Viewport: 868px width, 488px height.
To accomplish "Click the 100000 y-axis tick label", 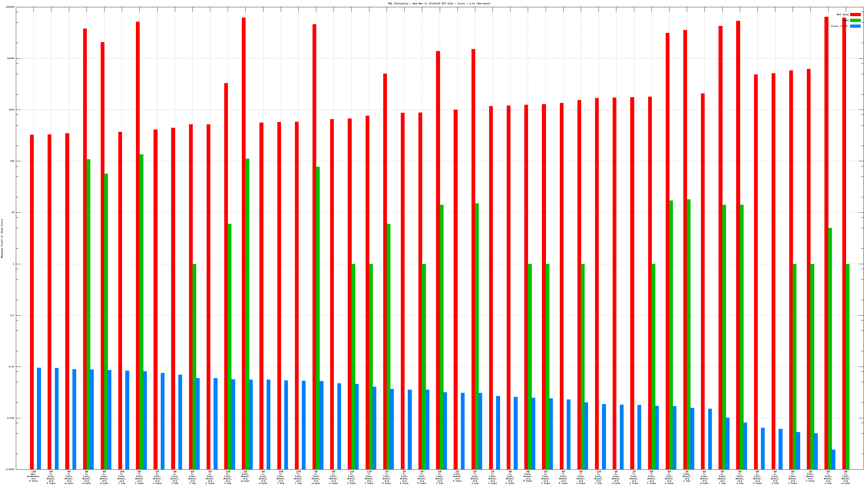I will 10,7.
